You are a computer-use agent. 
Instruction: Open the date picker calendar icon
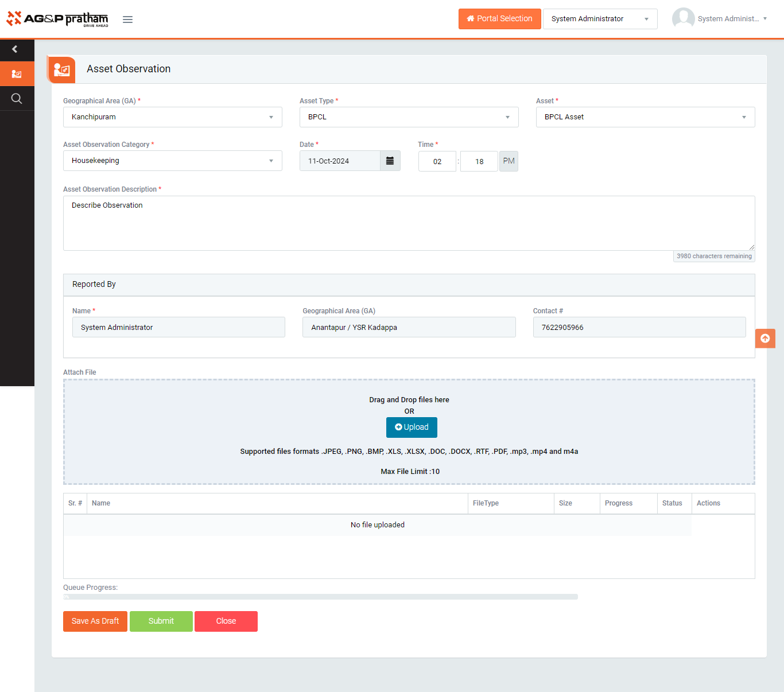coord(390,161)
